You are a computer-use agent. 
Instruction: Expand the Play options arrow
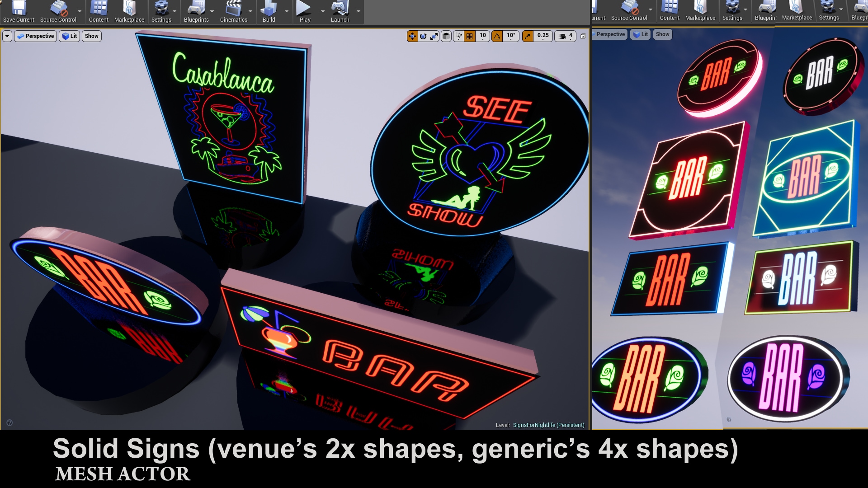pos(323,11)
